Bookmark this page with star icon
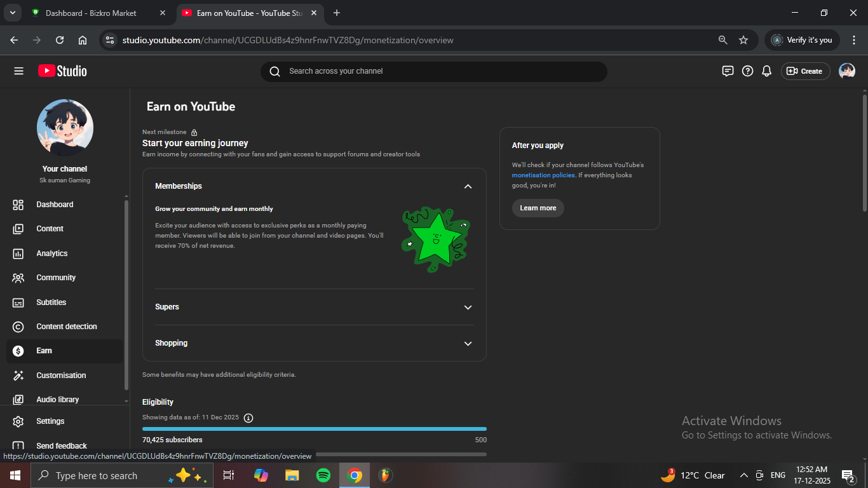Viewport: 868px width, 488px height. point(743,40)
